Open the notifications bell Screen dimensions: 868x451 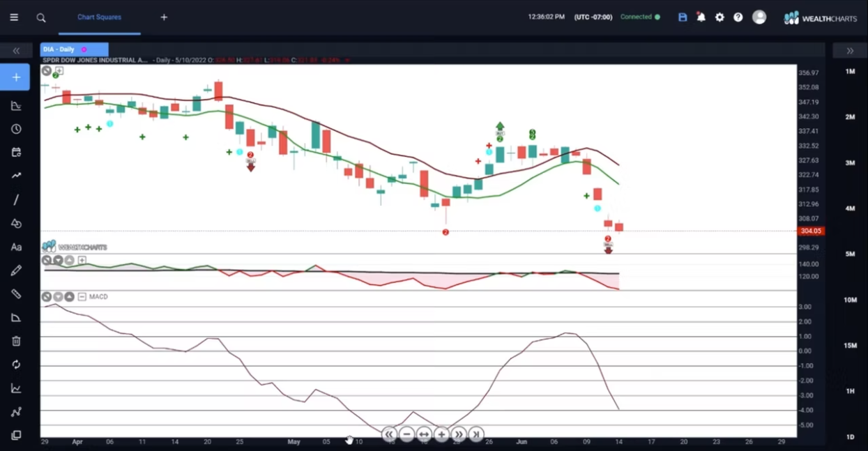701,17
